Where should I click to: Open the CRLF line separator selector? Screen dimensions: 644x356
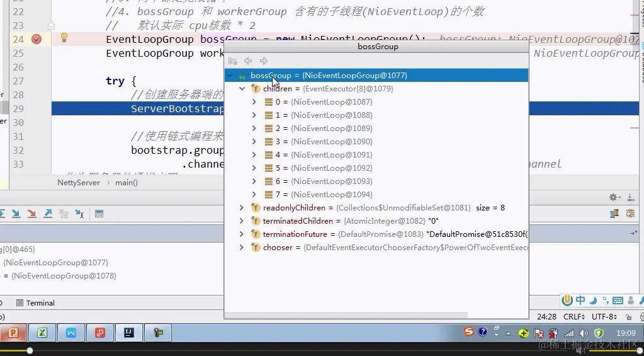click(x=574, y=316)
